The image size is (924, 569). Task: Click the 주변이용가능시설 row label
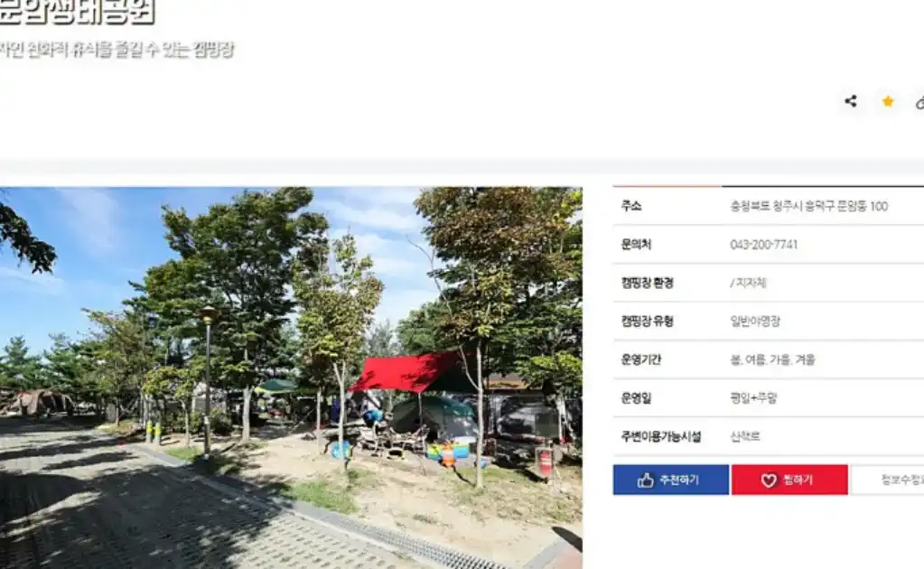click(x=661, y=436)
